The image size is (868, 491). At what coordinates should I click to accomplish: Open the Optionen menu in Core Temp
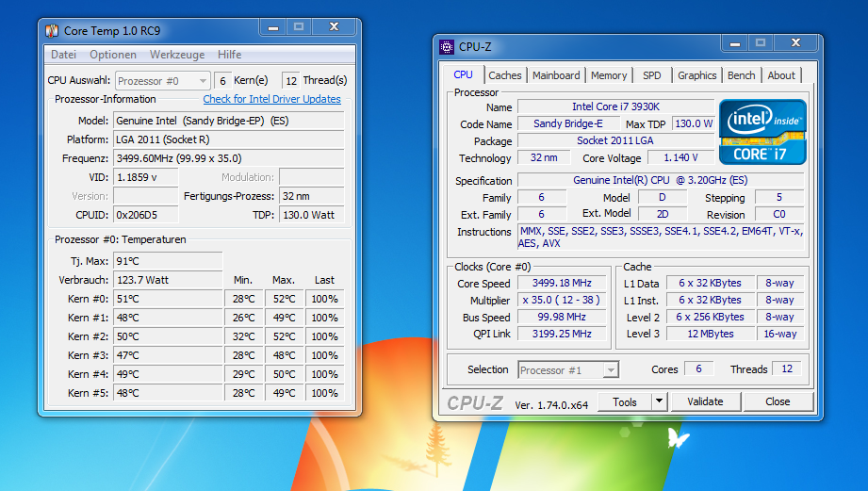[x=113, y=55]
